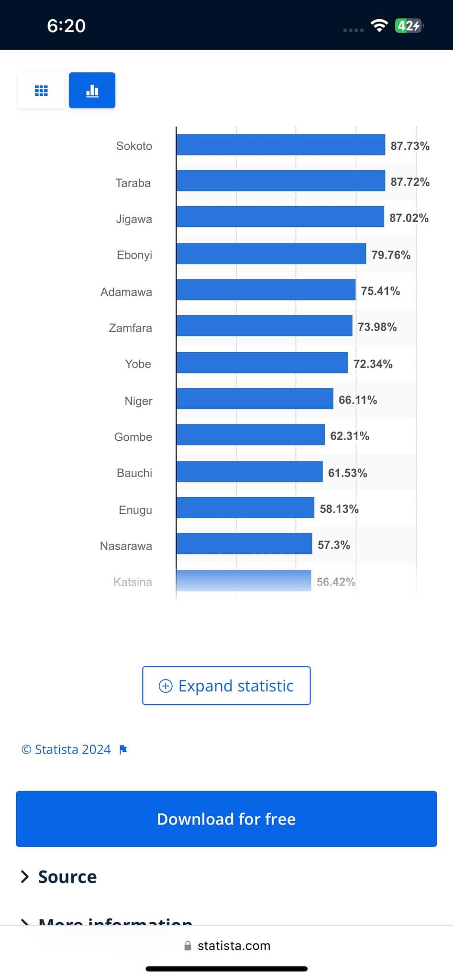Select the bar chart view icon
This screenshot has width=453, height=980.
point(92,90)
